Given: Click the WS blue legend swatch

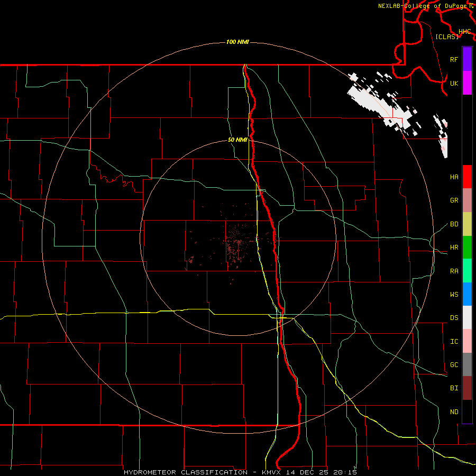Looking at the screenshot, I should [467, 294].
